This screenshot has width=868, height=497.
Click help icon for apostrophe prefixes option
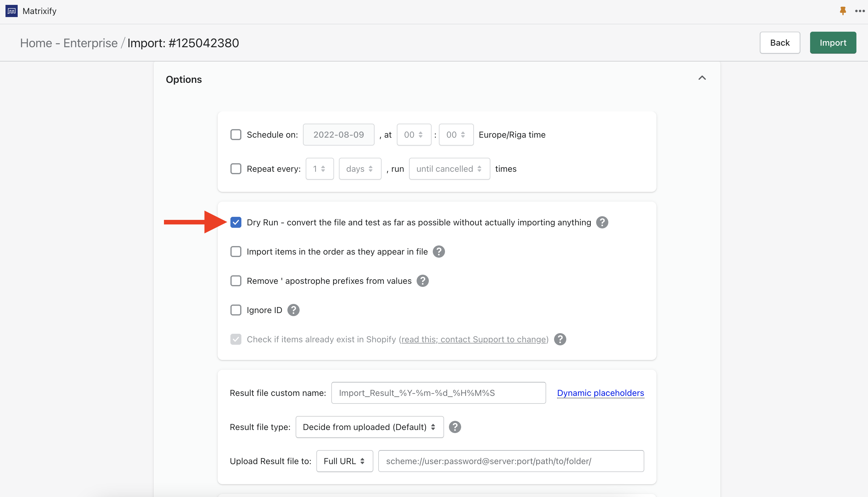(x=422, y=281)
